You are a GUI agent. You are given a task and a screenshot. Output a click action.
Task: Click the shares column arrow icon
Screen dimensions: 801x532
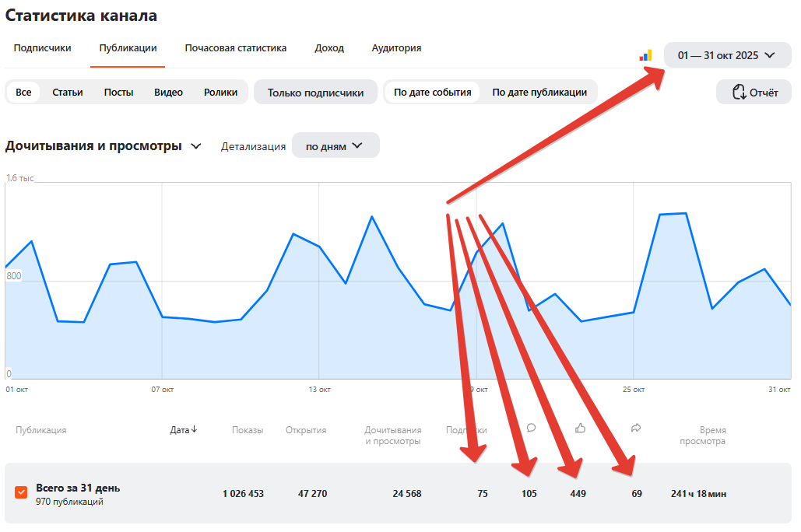[x=636, y=428]
